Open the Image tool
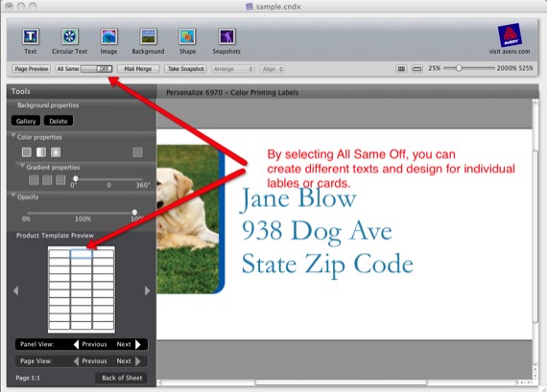Screen dimensions: 547x392 tap(108, 36)
